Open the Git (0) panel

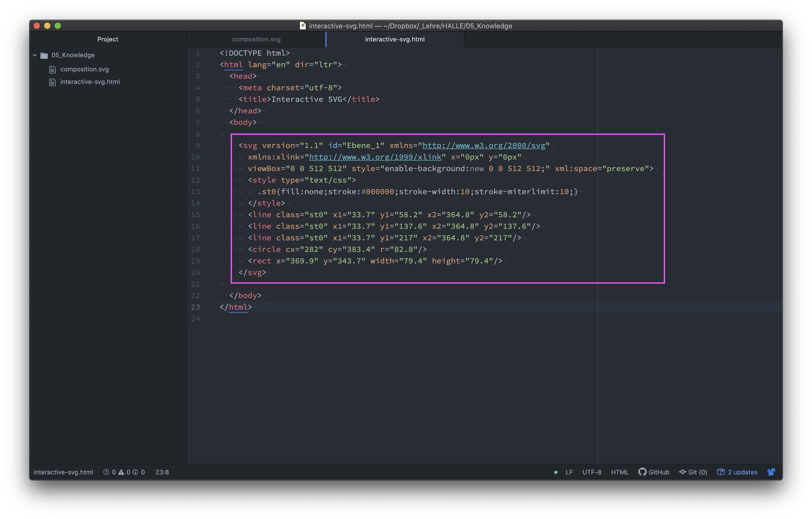693,472
